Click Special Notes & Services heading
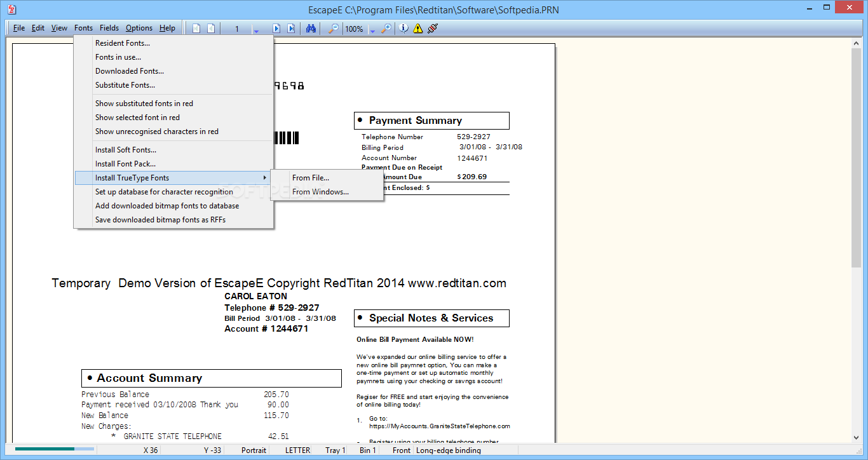Viewport: 868px width, 460px height. tap(431, 318)
